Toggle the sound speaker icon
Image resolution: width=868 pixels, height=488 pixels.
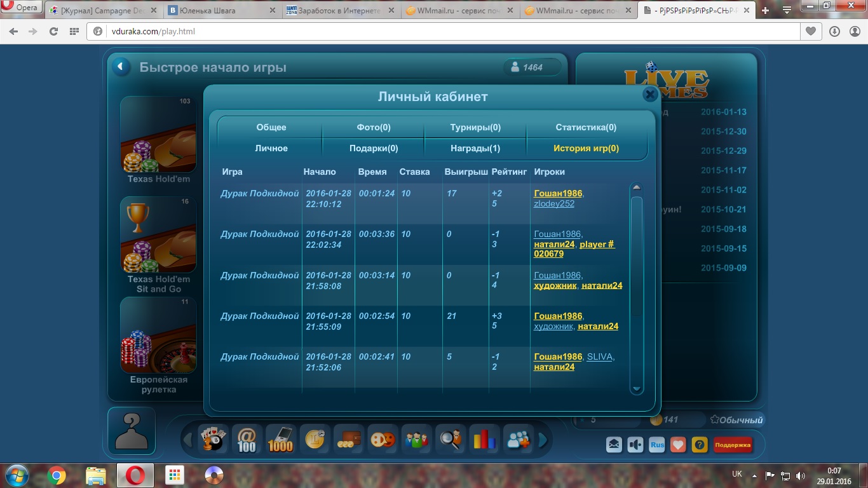[635, 445]
